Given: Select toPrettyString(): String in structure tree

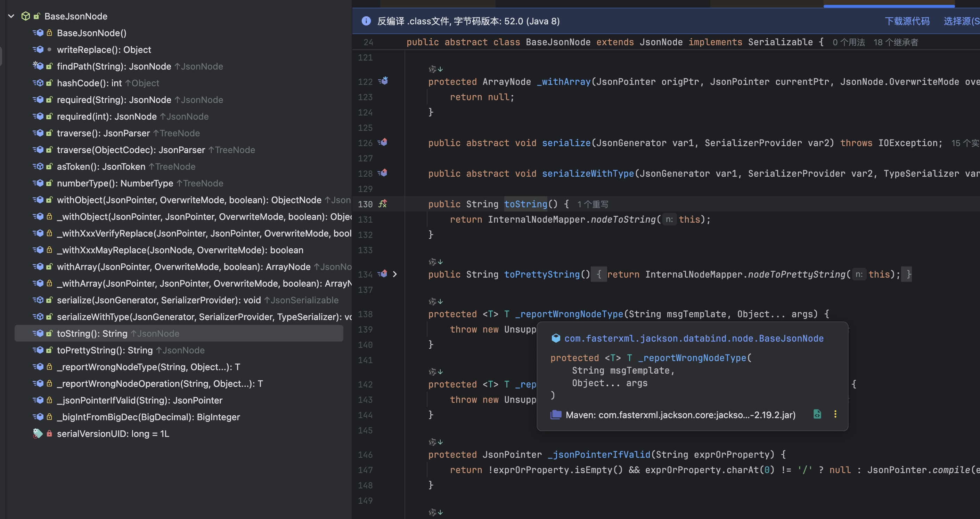Looking at the screenshot, I should click(x=105, y=350).
